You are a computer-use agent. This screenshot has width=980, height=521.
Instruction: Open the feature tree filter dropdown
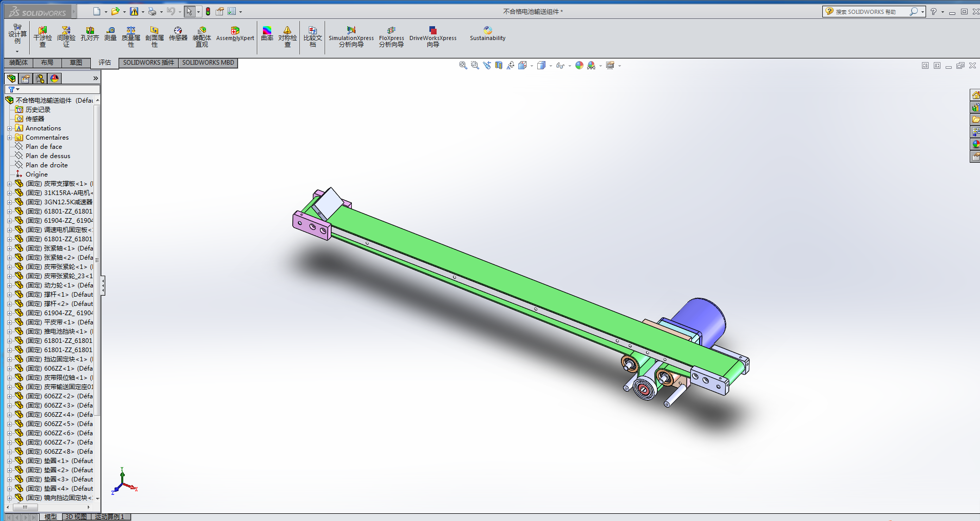point(14,90)
